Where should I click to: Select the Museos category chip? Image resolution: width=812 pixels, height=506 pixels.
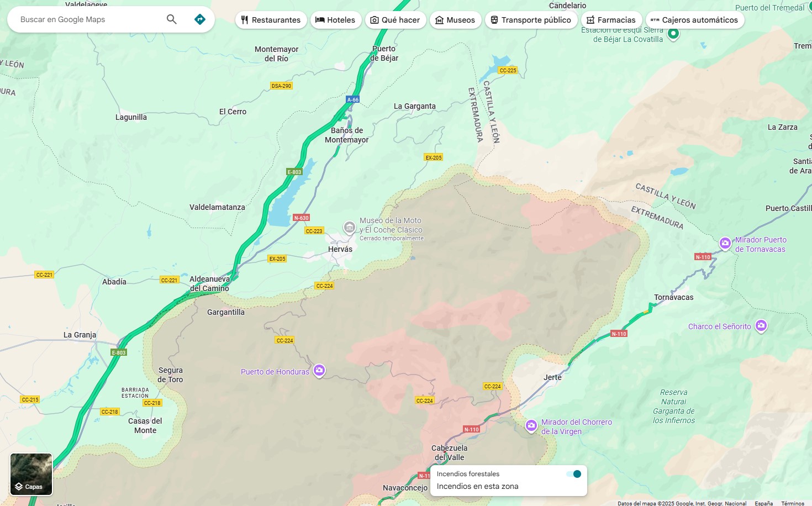tap(456, 20)
